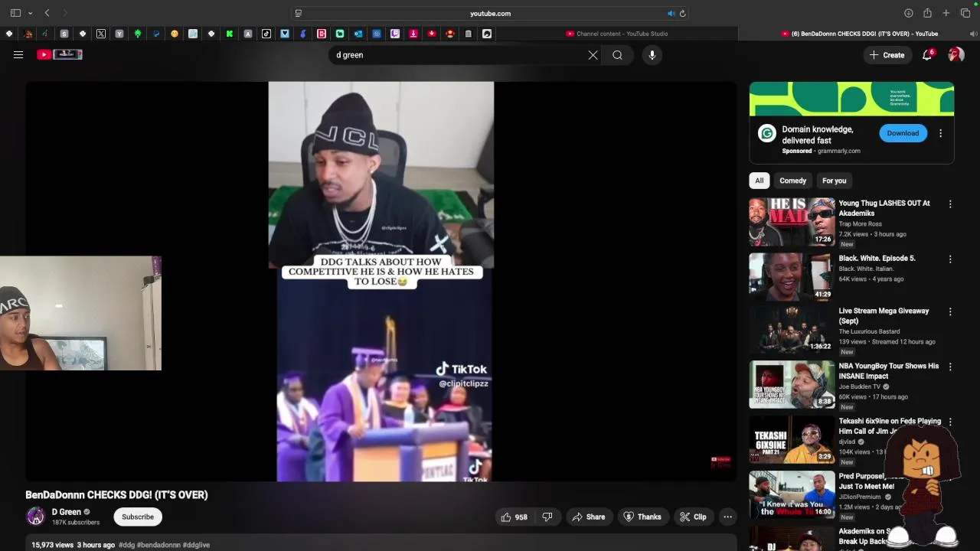
Task: Open Live Stream Mega Giveaway thumbnail
Action: [792, 330]
